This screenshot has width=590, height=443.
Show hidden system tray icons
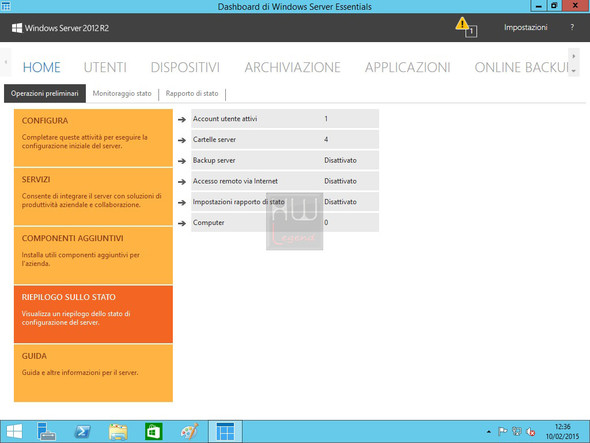[x=488, y=432]
